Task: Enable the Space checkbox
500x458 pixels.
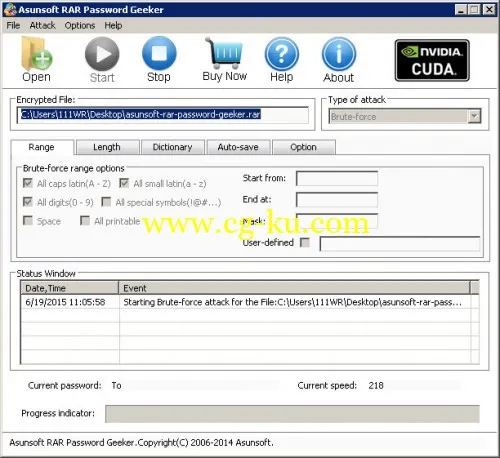Action: 28,221
